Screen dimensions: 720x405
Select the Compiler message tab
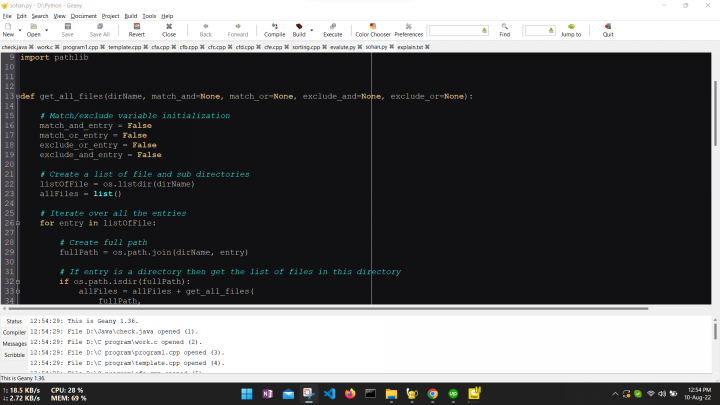coord(14,332)
